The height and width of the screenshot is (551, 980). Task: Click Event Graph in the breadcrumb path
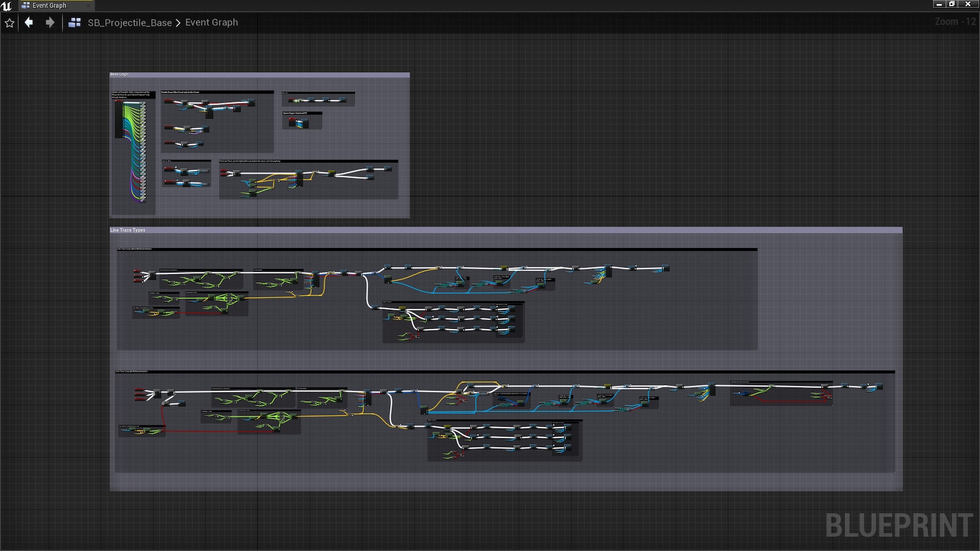tap(211, 22)
